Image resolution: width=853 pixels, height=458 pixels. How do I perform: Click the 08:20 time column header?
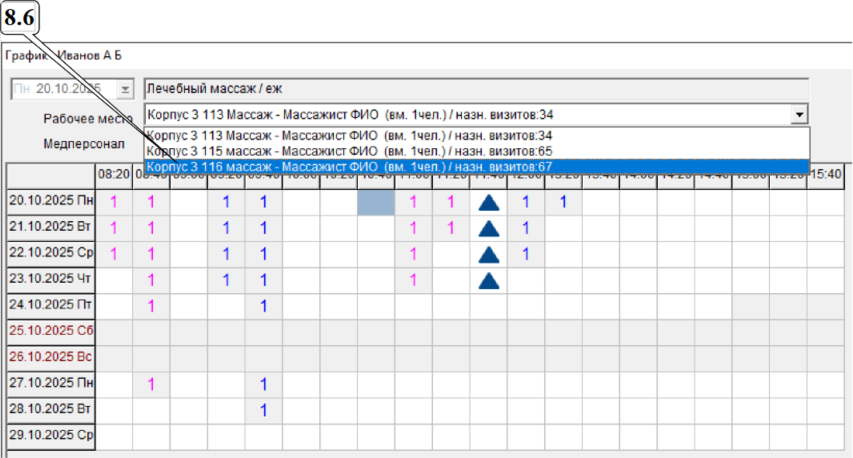(114, 174)
